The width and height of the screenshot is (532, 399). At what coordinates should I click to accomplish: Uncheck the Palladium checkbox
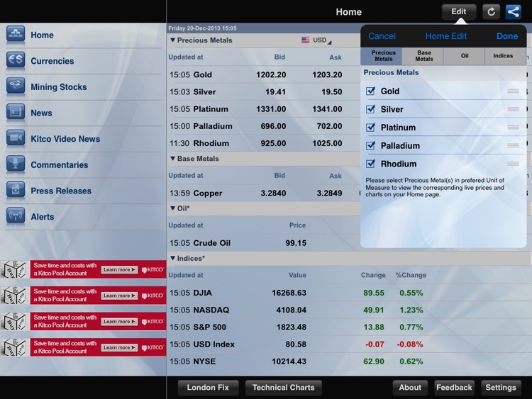coord(370,145)
